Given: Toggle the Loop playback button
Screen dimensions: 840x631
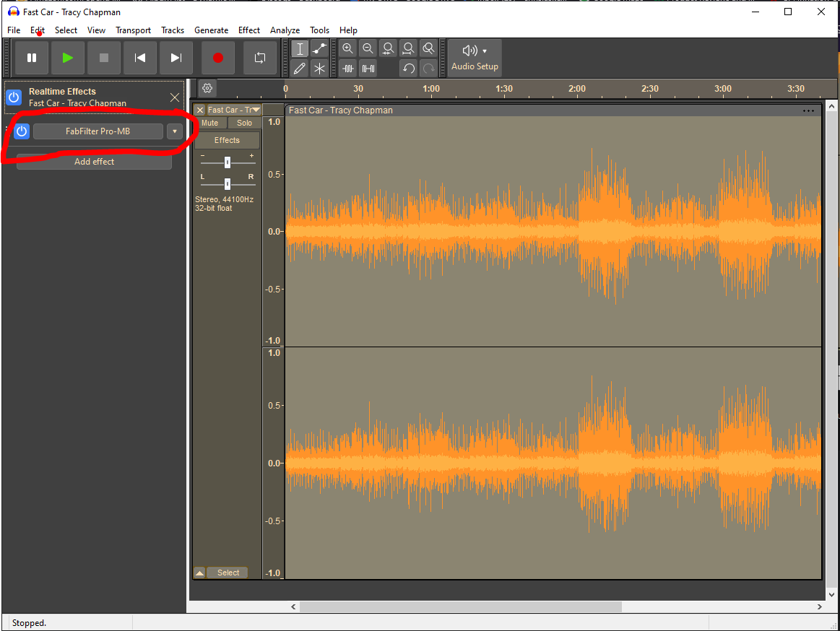Looking at the screenshot, I should tap(260, 58).
